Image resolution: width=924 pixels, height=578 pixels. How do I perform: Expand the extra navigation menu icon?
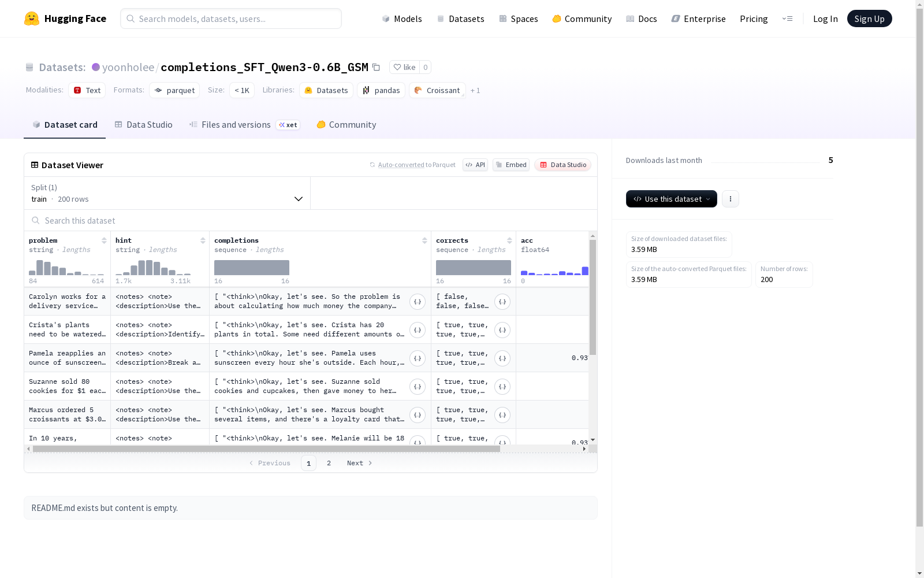[x=787, y=18]
